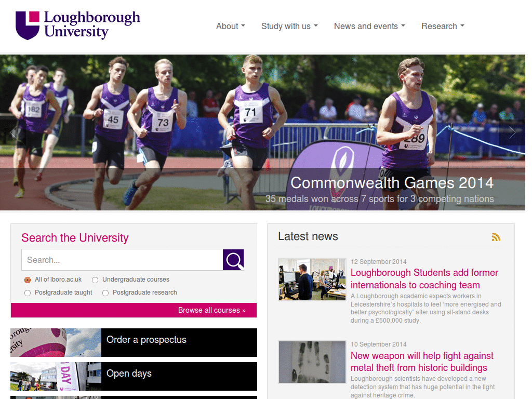Image resolution: width=532 pixels, height=399 pixels.
Task: Click the handprint news thumbnail
Action: click(312, 362)
